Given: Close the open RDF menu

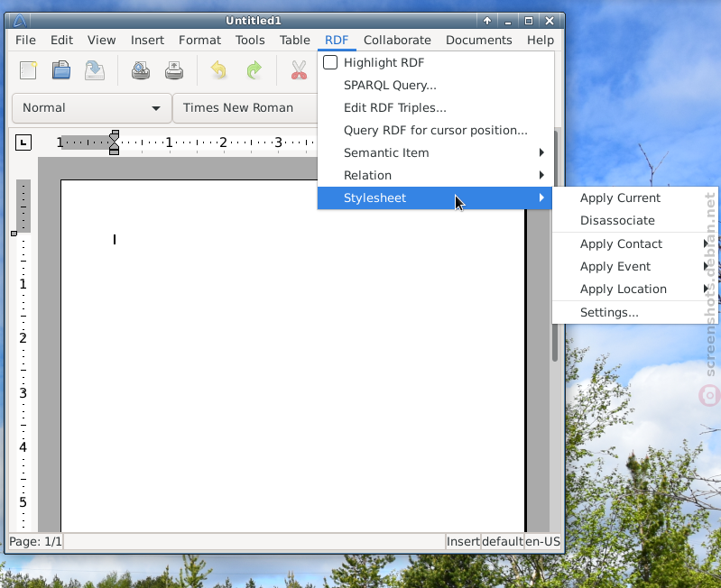Looking at the screenshot, I should pos(337,40).
